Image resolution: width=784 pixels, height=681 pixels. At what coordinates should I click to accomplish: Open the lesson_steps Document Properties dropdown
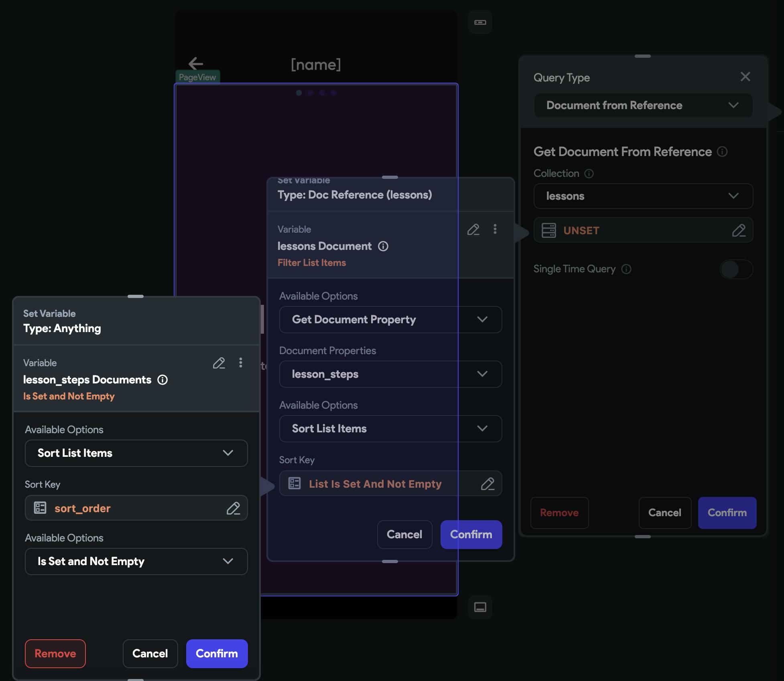pyautogui.click(x=390, y=374)
